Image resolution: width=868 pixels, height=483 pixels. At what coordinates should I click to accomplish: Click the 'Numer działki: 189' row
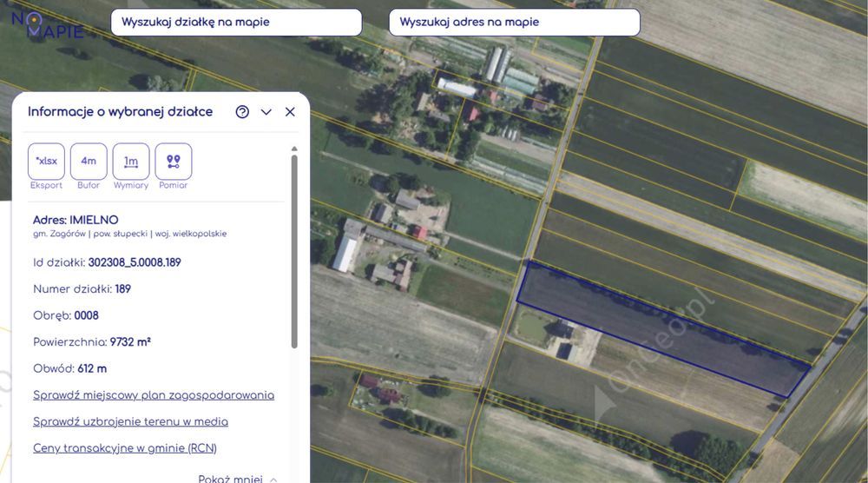(x=82, y=289)
